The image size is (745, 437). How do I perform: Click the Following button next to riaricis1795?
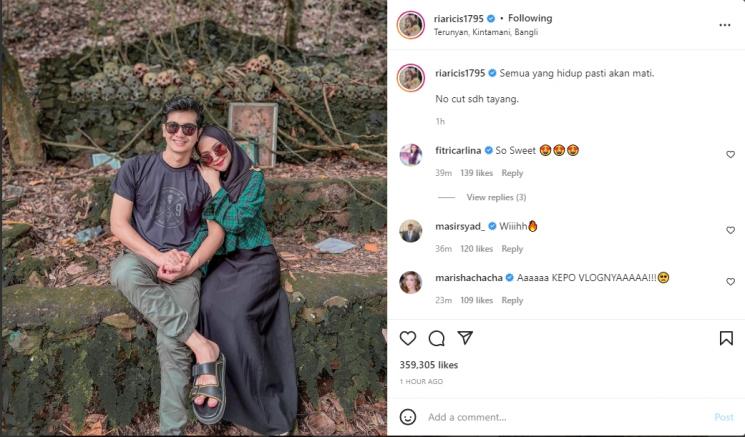(x=530, y=18)
